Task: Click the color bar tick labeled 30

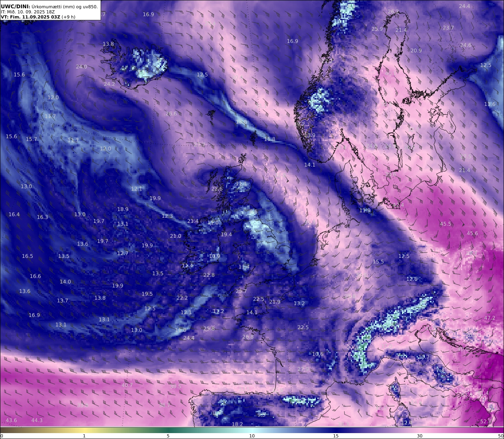Action: 420,436
